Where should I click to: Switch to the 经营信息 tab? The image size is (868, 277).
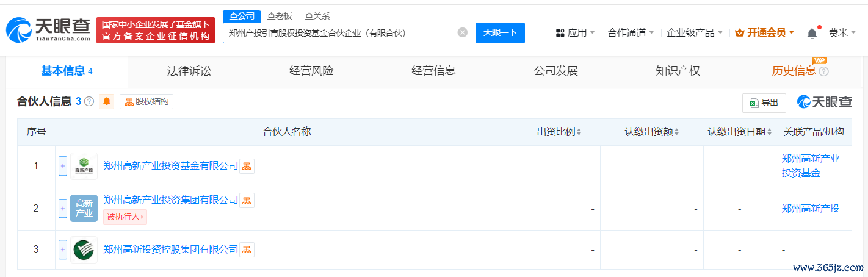(433, 71)
